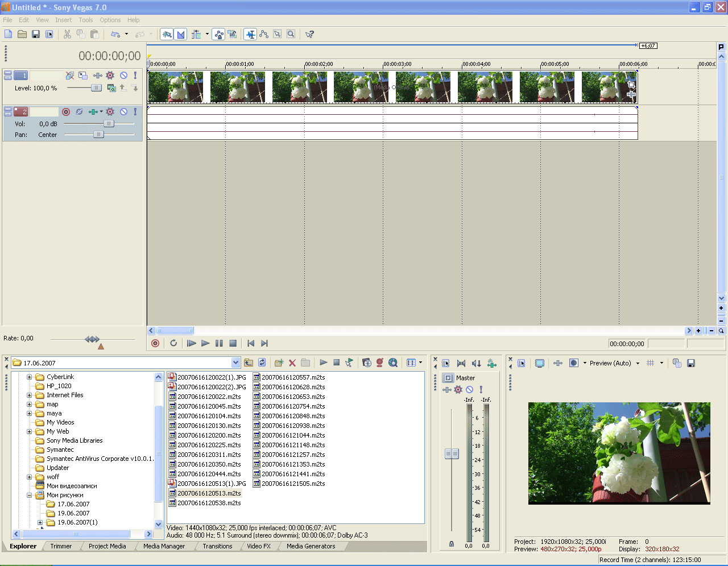Click Get Media from the Web icon
Screen dimensions: 728x566
click(393, 363)
